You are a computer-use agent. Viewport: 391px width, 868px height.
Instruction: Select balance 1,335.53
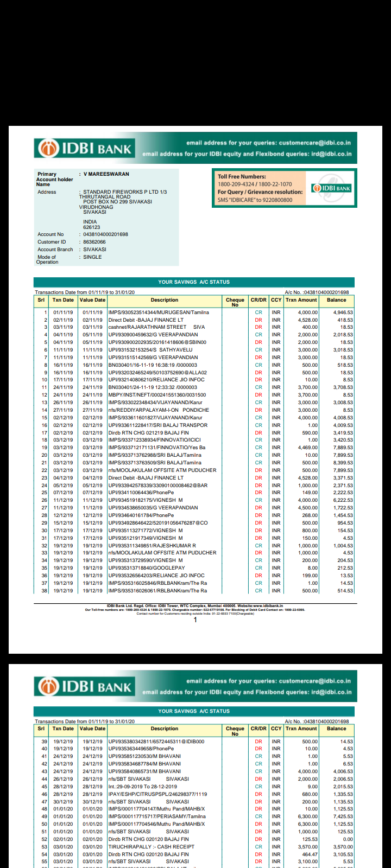[343, 794]
